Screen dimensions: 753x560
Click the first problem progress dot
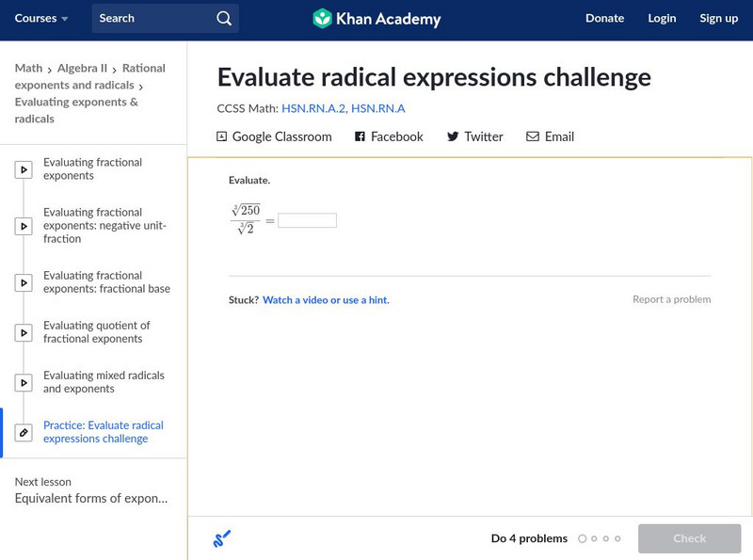583,539
